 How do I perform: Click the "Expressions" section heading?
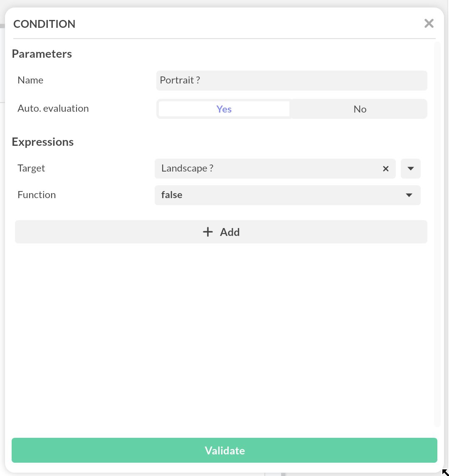[x=42, y=142]
